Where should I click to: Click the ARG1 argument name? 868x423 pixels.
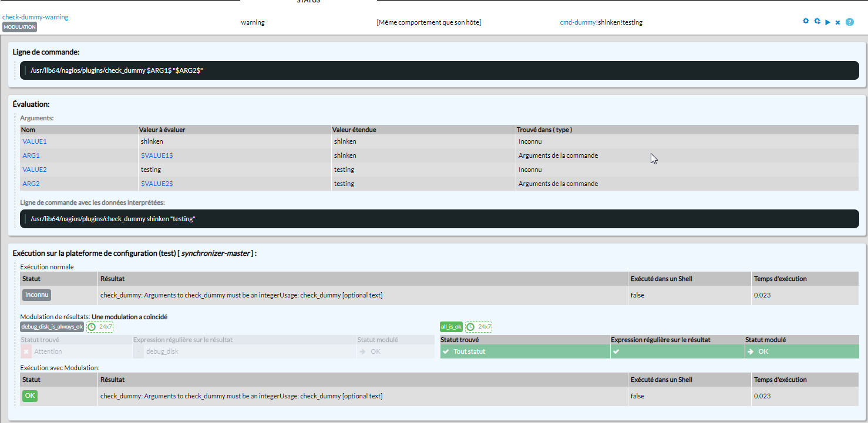pos(31,155)
